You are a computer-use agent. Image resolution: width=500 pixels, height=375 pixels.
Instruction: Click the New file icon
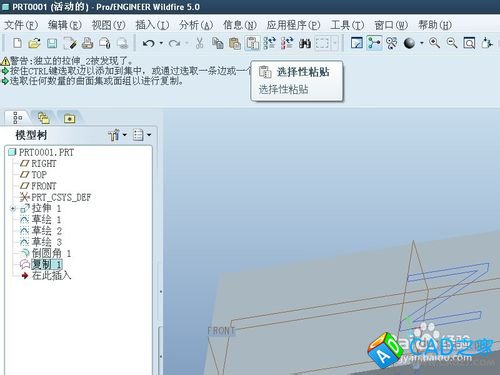[17, 43]
